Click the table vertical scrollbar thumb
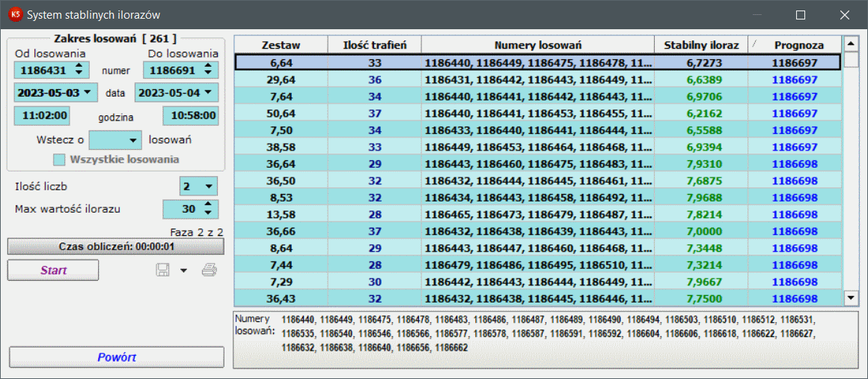This screenshot has height=379, width=868. [x=851, y=59]
